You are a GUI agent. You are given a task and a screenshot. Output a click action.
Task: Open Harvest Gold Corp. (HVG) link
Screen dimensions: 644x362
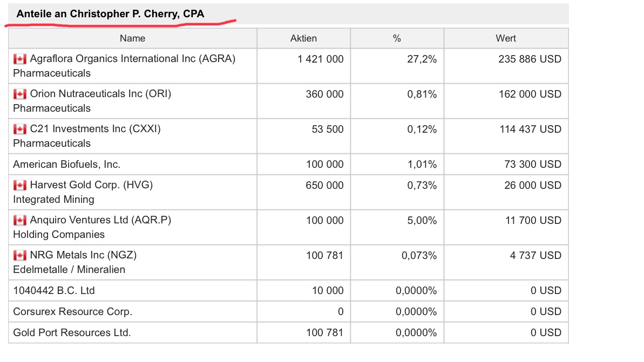point(91,185)
